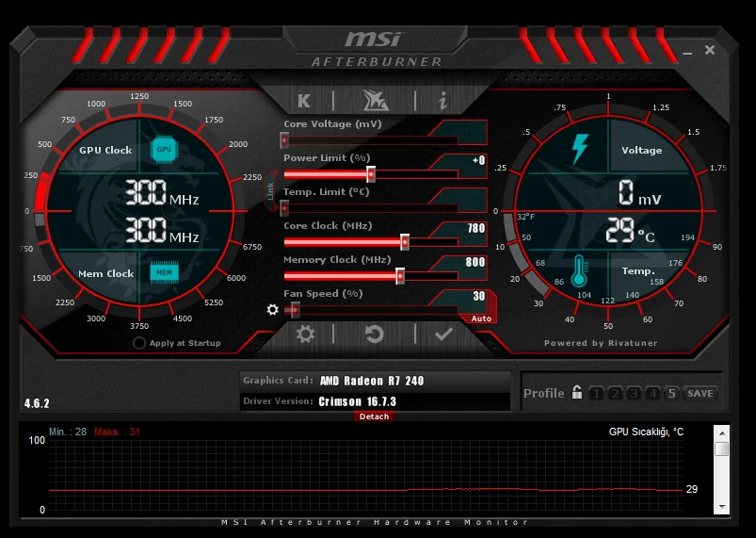756x538 pixels.
Task: Open the information i icon
Action: pos(442,101)
